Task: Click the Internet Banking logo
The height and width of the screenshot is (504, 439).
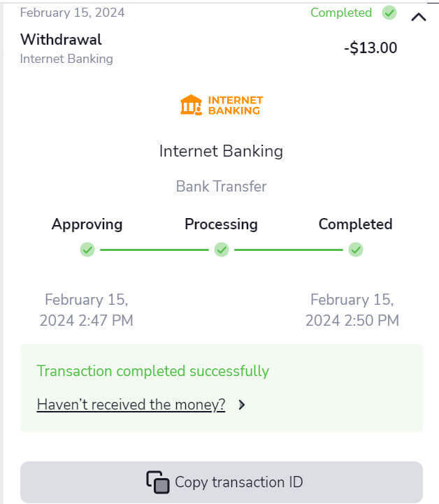Action: [x=221, y=105]
